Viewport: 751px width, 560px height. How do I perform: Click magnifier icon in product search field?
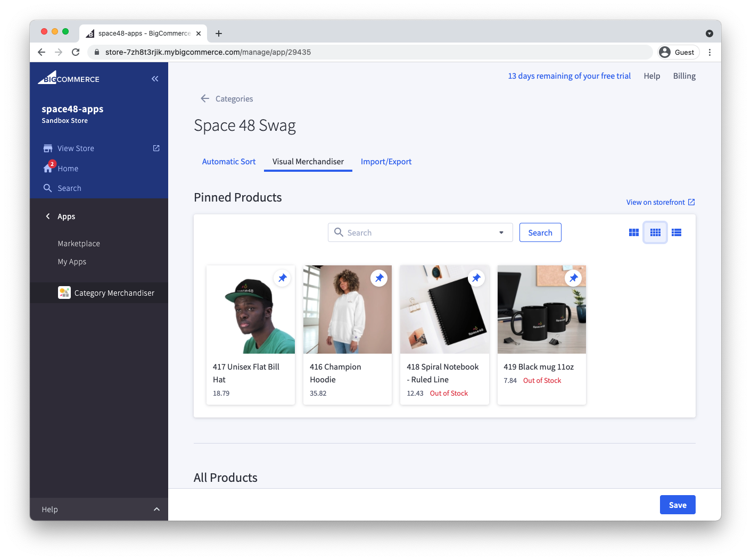pos(339,232)
